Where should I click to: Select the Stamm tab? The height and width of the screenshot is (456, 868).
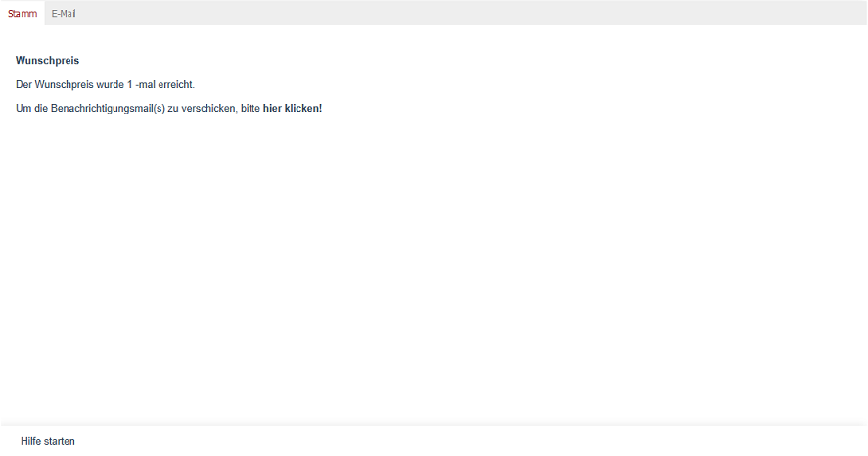(23, 14)
